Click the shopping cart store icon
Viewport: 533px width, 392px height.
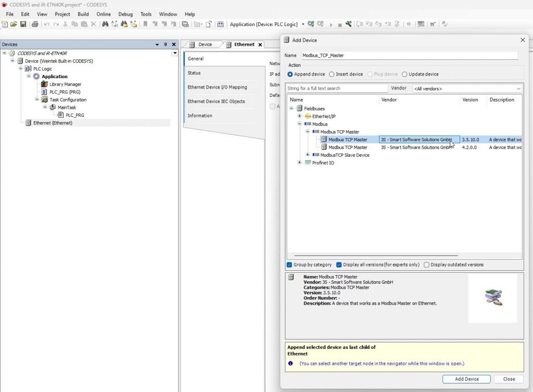tap(433, 24)
